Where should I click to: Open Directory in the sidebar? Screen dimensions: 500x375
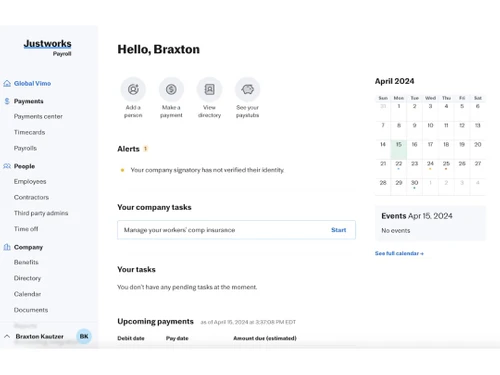pyautogui.click(x=27, y=278)
